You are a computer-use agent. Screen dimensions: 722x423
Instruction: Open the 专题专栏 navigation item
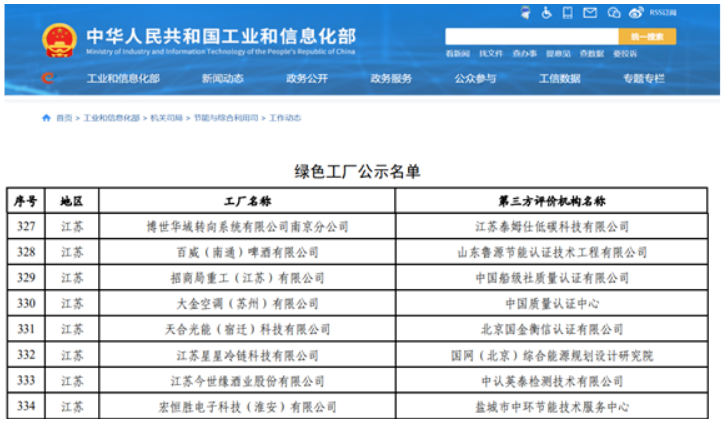tap(644, 78)
